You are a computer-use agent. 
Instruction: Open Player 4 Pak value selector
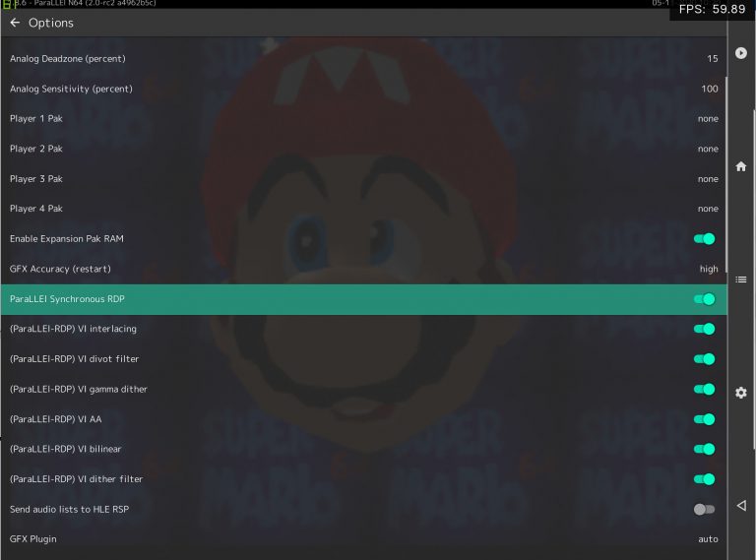(x=708, y=209)
